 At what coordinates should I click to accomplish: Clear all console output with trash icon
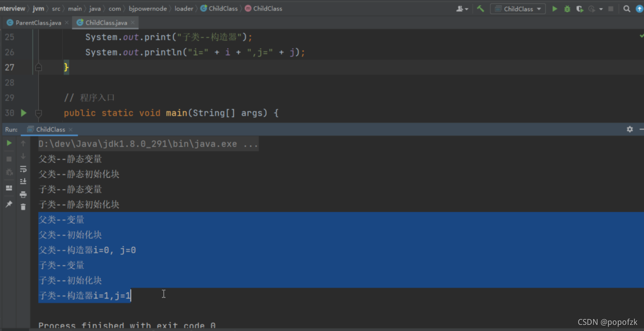(23, 207)
